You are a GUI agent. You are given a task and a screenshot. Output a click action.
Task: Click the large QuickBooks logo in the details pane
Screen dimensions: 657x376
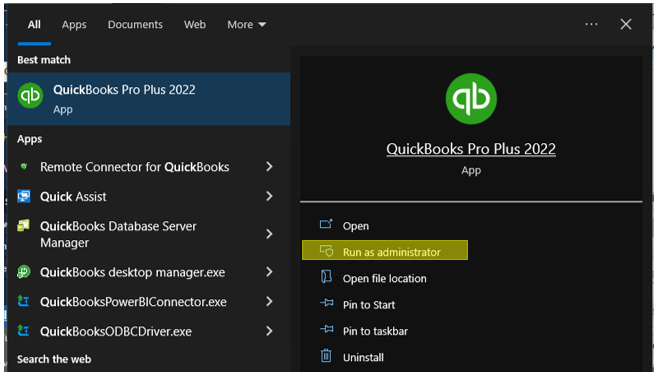(471, 99)
